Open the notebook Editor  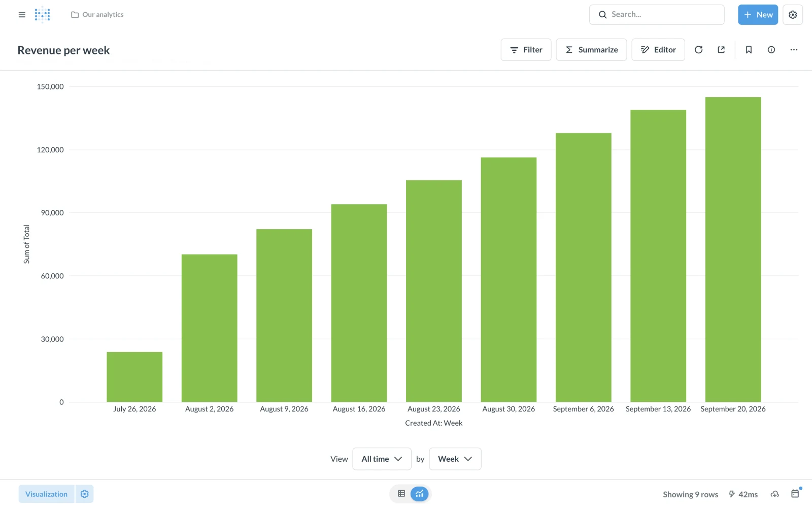point(658,50)
